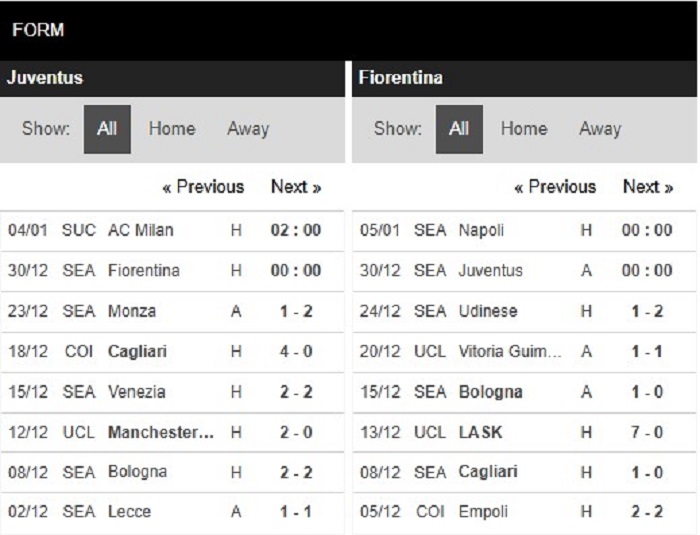Open Juventus vs Manchester UCL match
The height and width of the screenshot is (535, 700).
(172, 432)
